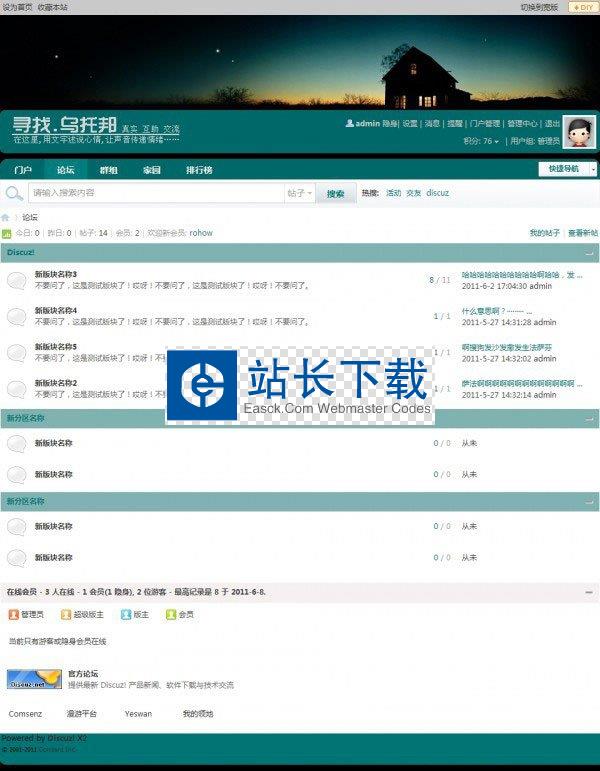Click the search content input field
Screen dimensions: 600x771
point(155,193)
